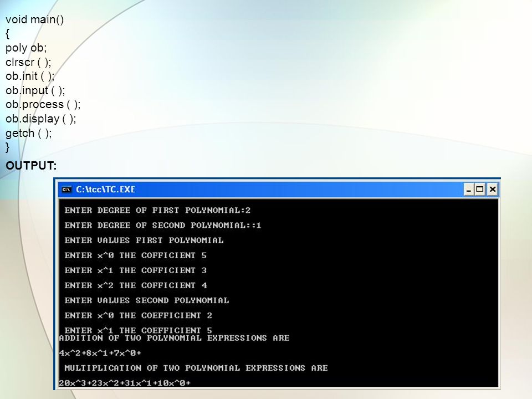Image resolution: width=532 pixels, height=399 pixels.
Task: Click 'ENTER x^0 THE COEFFICIENT 2' line
Action: (x=138, y=315)
